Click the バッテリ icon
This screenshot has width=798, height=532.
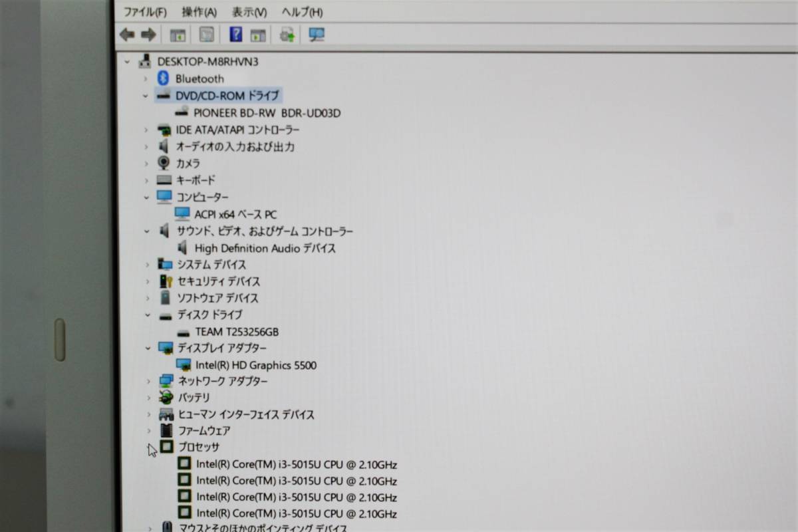coord(166,398)
